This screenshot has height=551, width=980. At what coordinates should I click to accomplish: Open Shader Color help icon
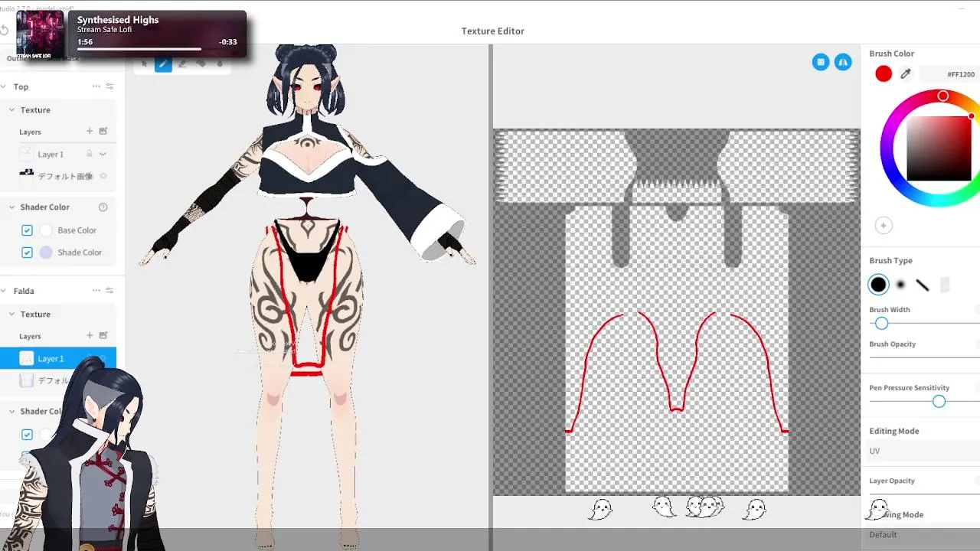click(103, 207)
